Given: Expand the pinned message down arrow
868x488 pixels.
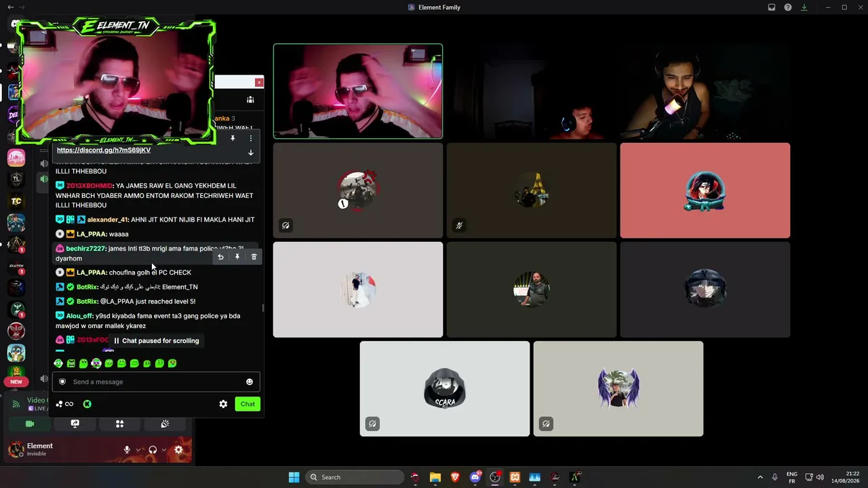Looking at the screenshot, I should click(250, 152).
